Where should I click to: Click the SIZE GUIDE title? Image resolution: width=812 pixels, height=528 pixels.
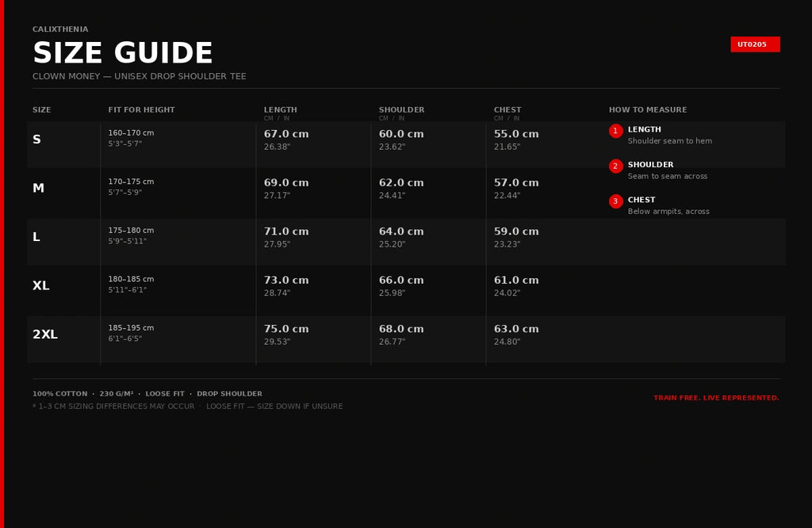(123, 53)
